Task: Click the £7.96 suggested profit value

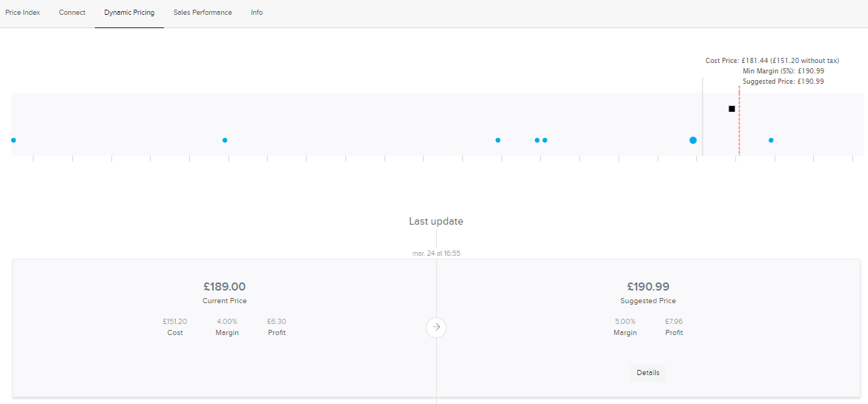Action: pyautogui.click(x=674, y=322)
